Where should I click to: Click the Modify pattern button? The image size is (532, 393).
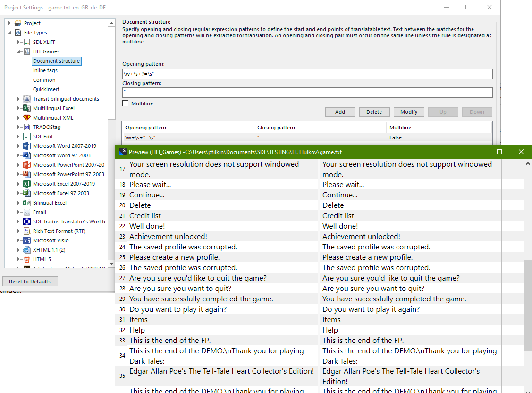409,112
